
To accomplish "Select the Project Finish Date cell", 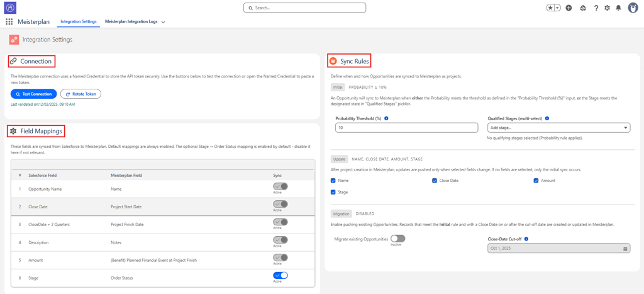I will pos(127,225).
